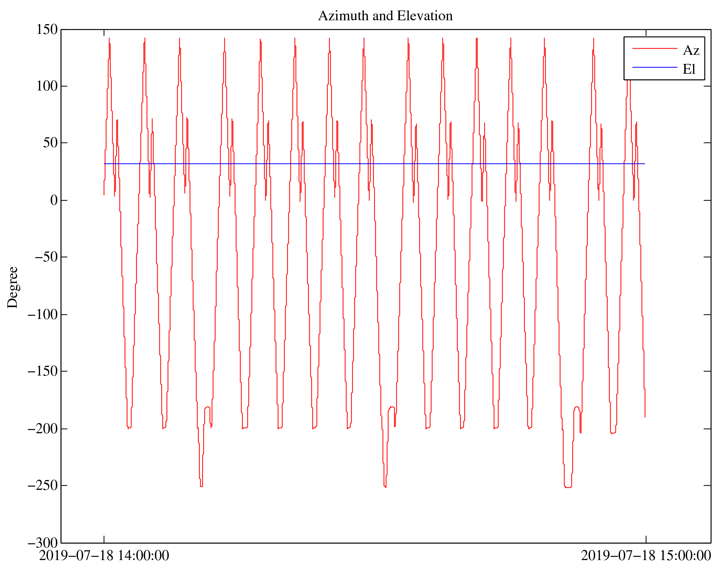Click the 'Degree' y-axis label

pyautogui.click(x=13, y=287)
